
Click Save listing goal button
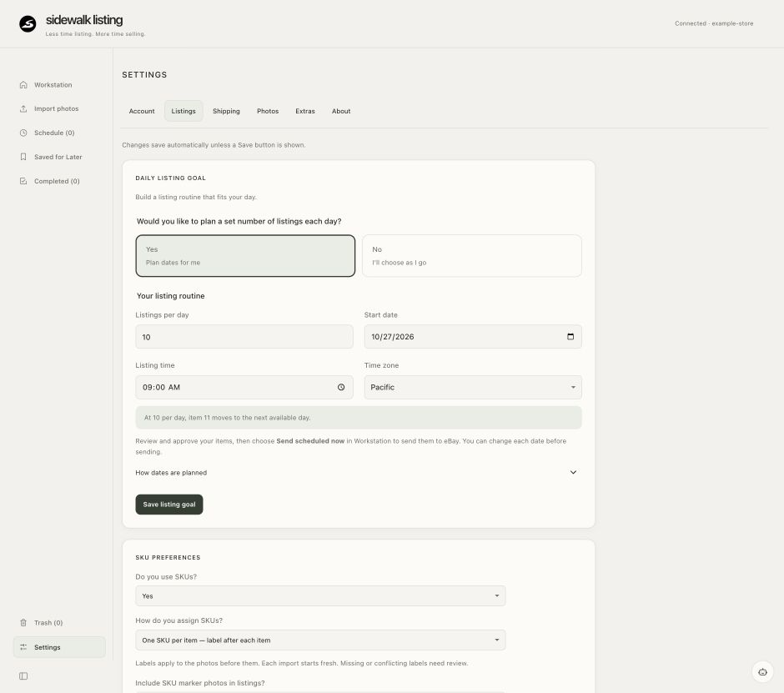(x=169, y=504)
